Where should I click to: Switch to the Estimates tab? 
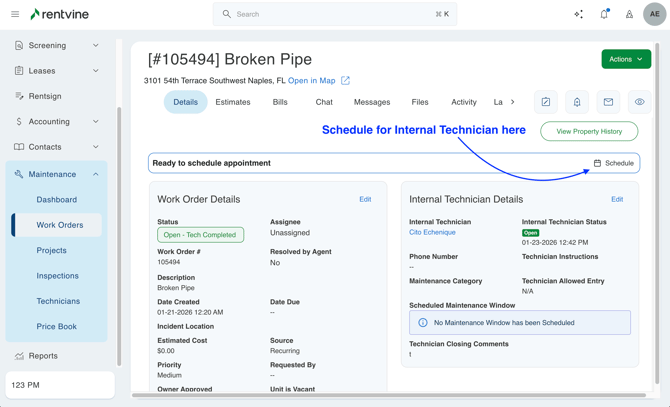233,102
